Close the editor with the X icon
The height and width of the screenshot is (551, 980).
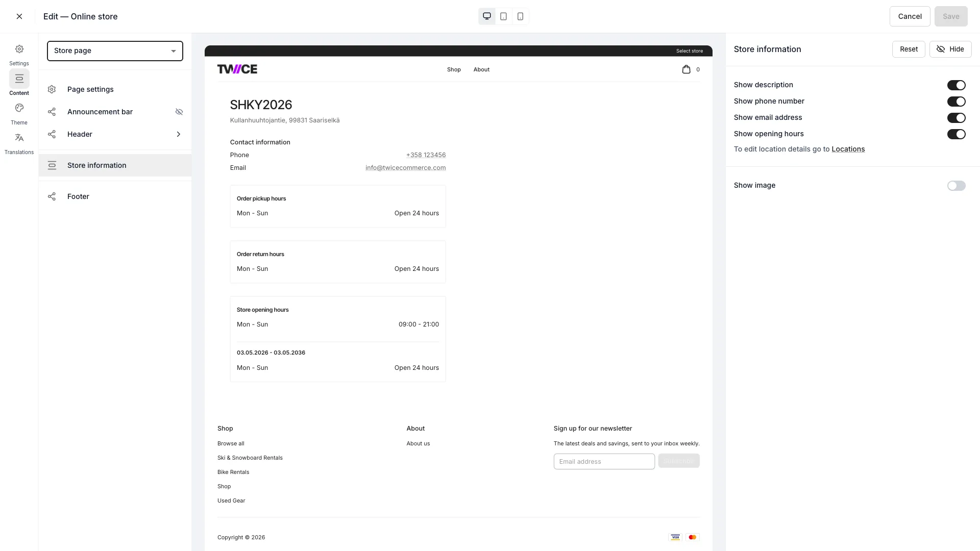19,16
